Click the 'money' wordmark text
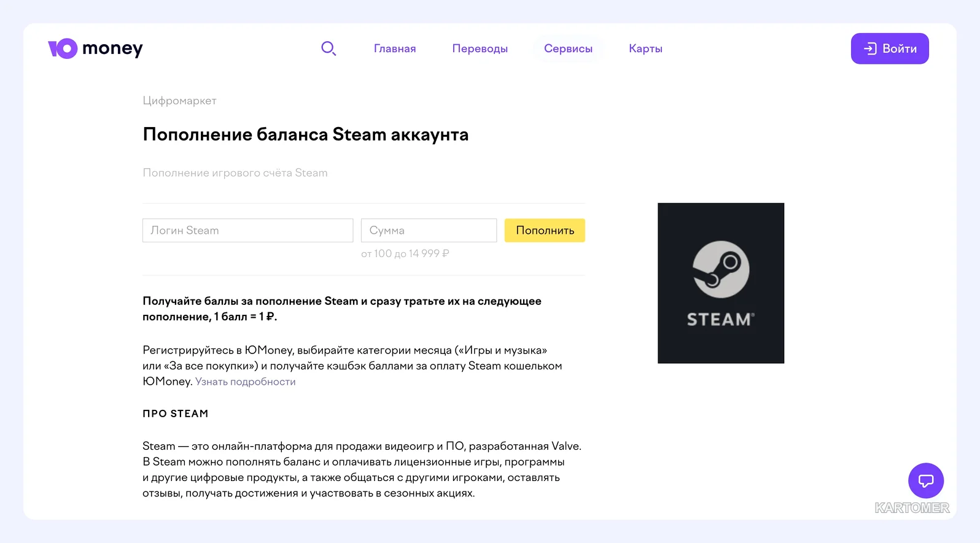Screen dimensions: 980x543 pos(112,48)
